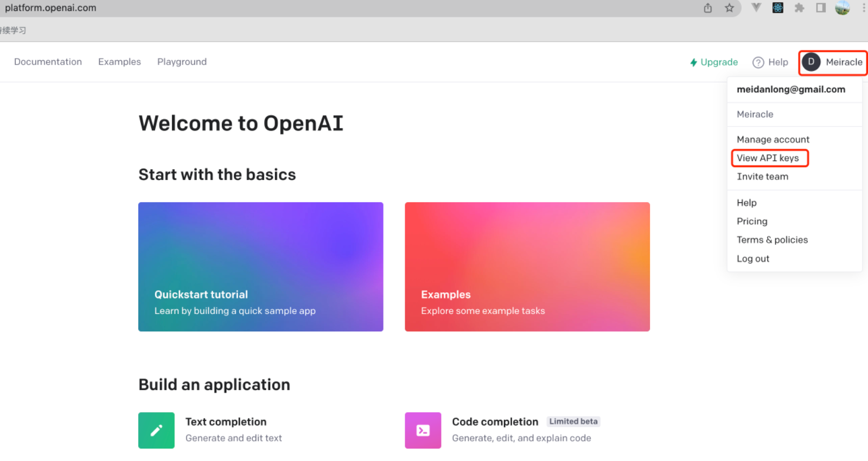Select Invite team menu entry

tap(763, 176)
